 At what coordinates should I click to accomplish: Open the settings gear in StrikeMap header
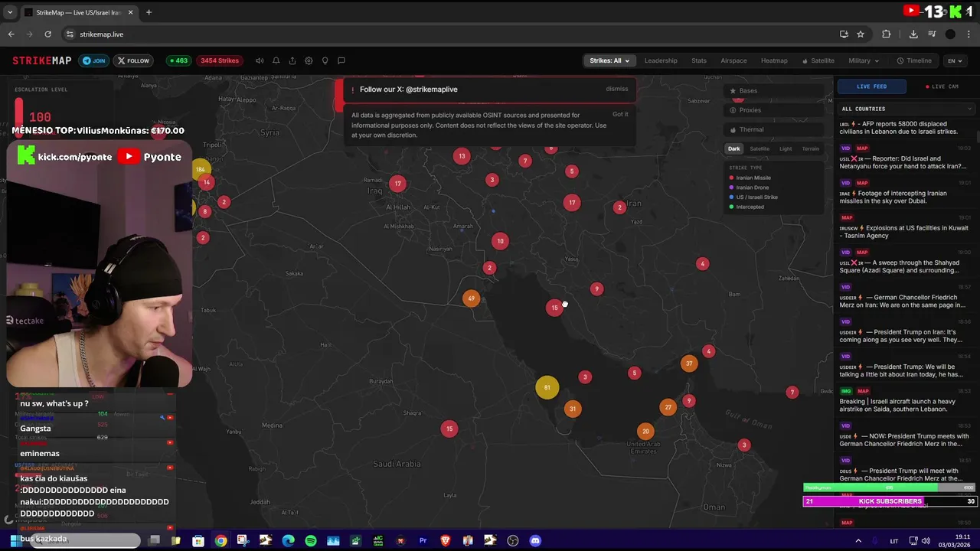pos(309,60)
